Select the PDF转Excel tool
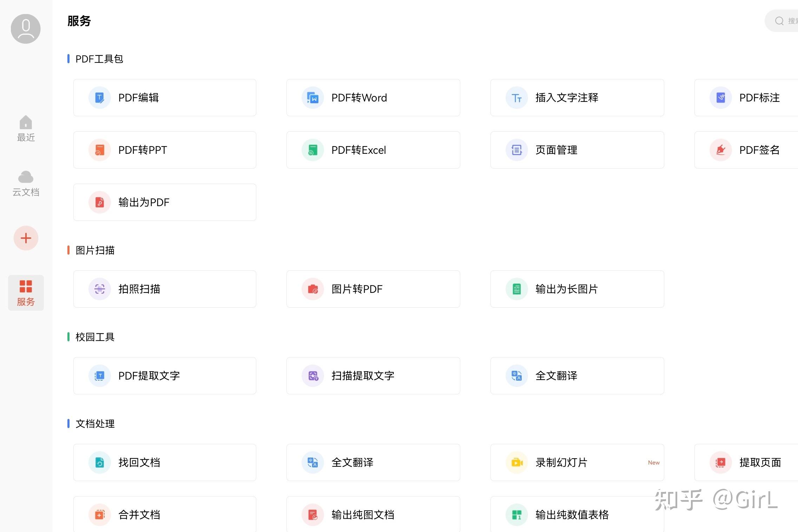The width and height of the screenshot is (798, 532). (x=373, y=150)
